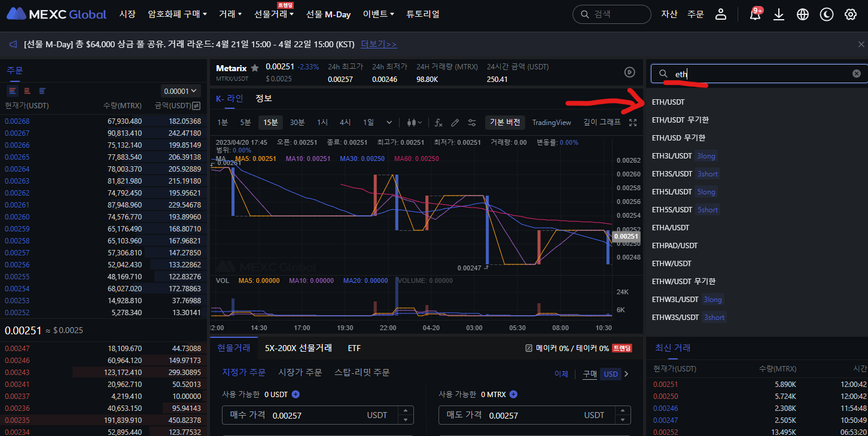Switch to TradingView chart mode

click(552, 123)
